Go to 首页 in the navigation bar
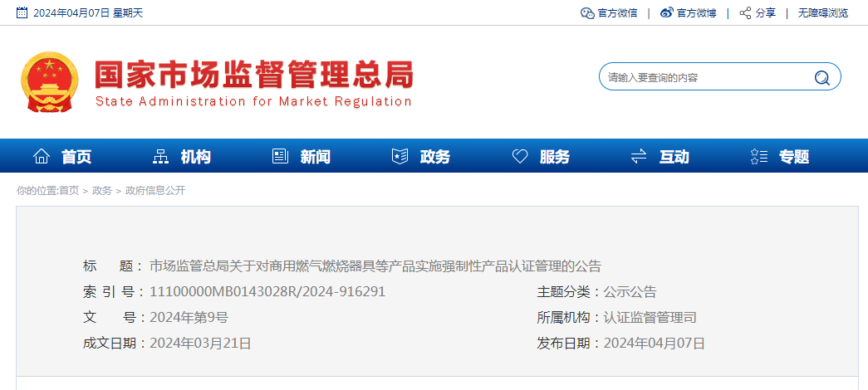The width and height of the screenshot is (868, 390). (76, 157)
